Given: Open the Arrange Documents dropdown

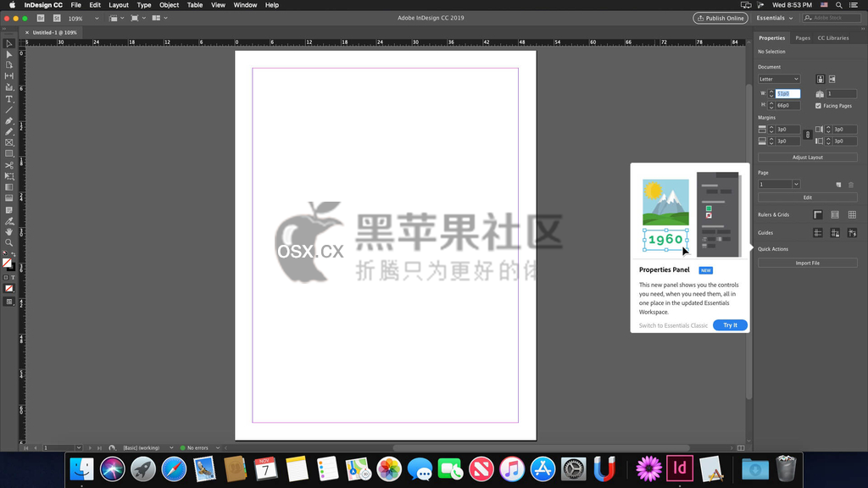Looking at the screenshot, I should coord(159,19).
